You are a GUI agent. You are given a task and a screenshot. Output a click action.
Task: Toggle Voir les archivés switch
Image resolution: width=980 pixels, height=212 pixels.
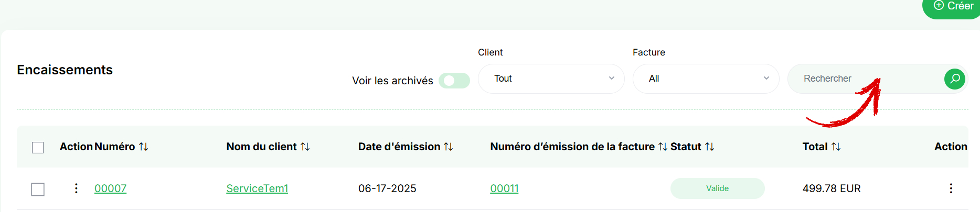(454, 81)
